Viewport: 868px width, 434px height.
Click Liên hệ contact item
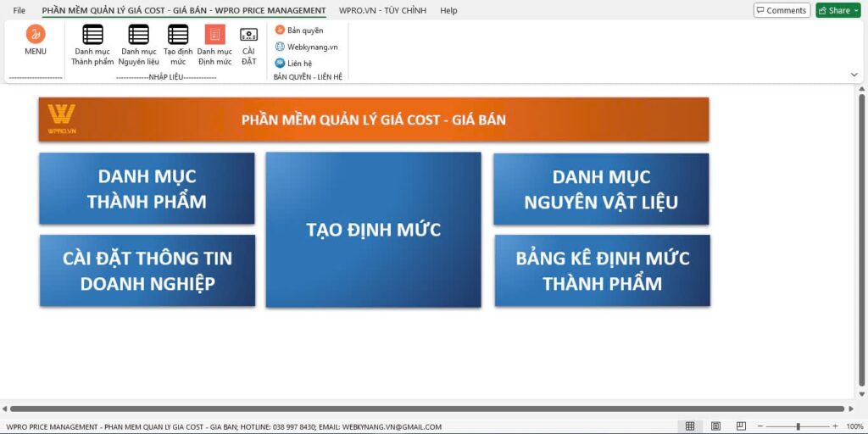[294, 63]
